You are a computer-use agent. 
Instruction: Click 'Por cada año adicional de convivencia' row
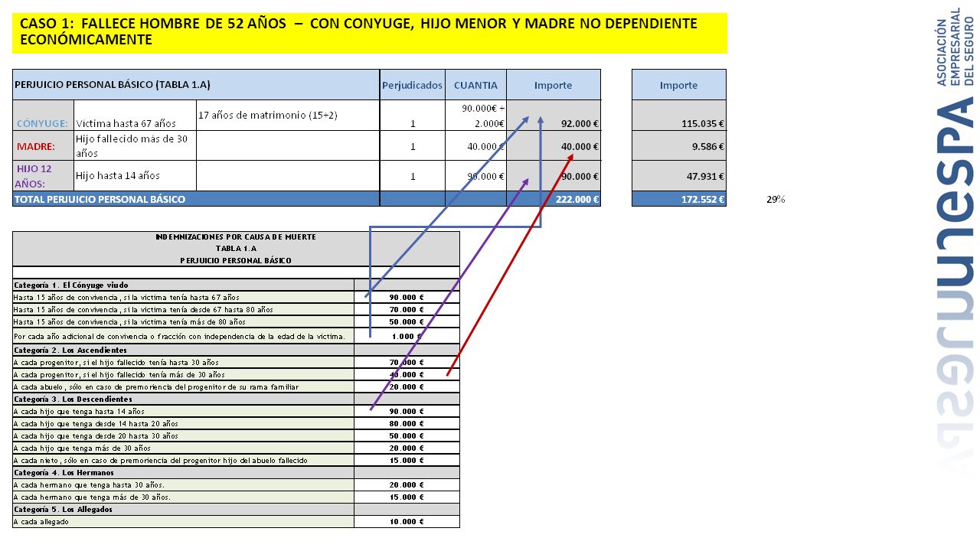236,336
